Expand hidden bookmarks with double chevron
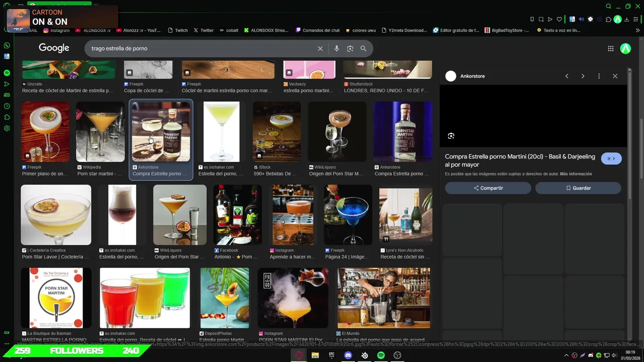644x362 pixels. 638,30
